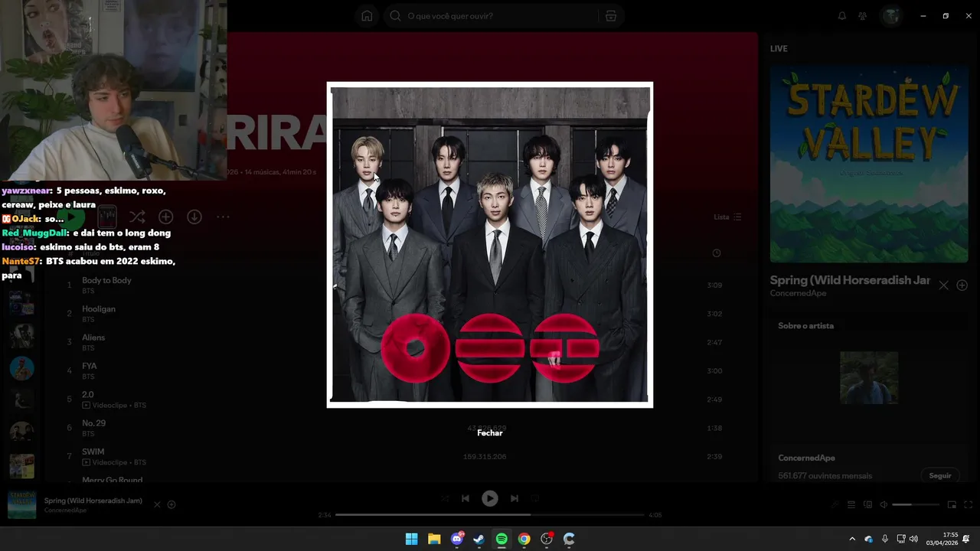Expand the hidden system tray icons chevron
980x551 pixels.
(852, 539)
